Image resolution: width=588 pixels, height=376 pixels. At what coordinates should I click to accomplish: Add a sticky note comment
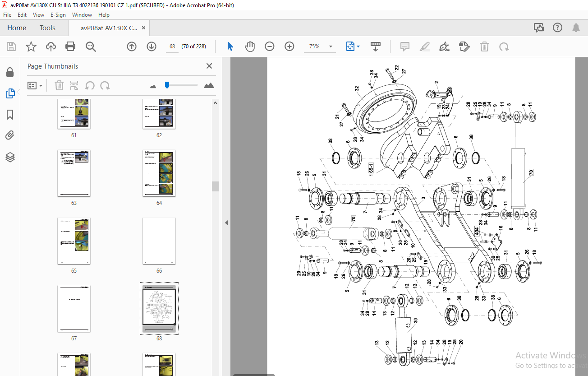[x=405, y=46]
